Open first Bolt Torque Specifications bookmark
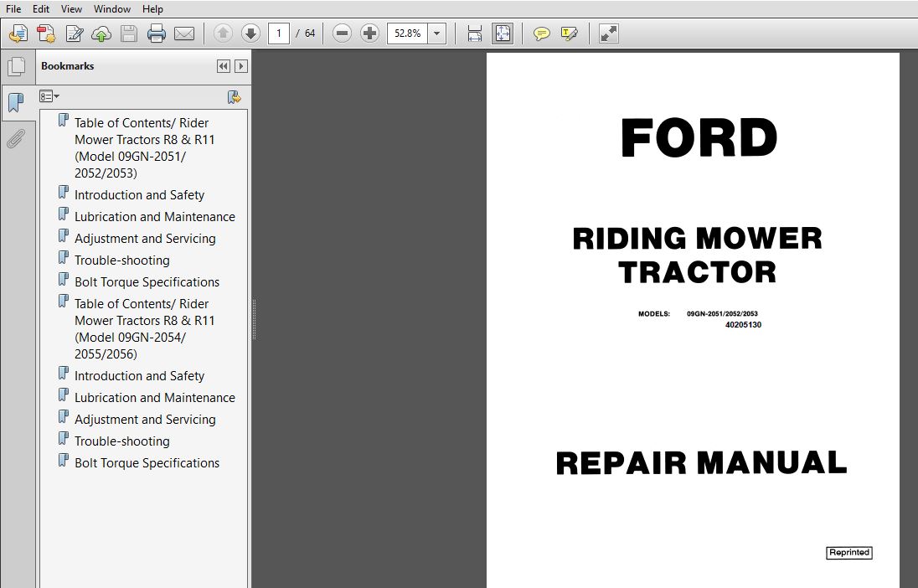 point(147,281)
